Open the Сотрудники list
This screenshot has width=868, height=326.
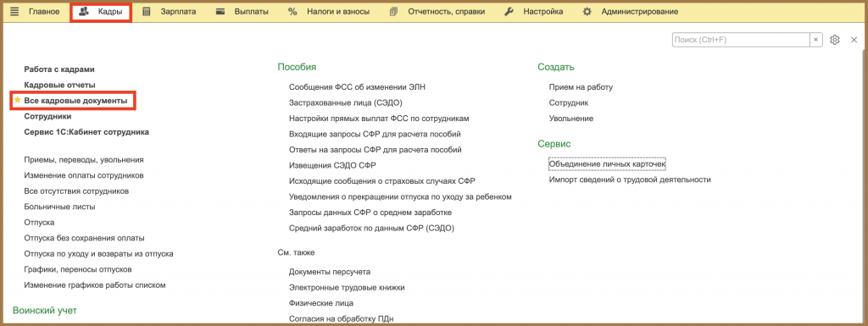pos(47,117)
